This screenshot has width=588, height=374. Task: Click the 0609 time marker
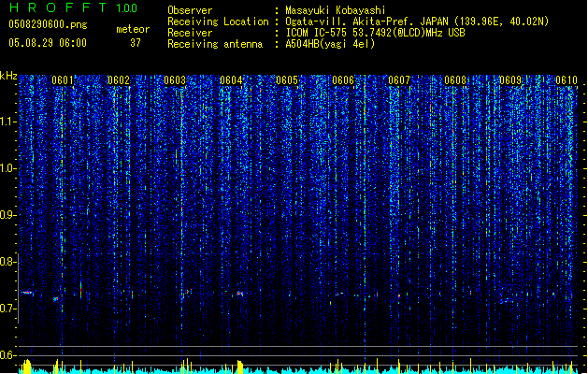[x=510, y=80]
